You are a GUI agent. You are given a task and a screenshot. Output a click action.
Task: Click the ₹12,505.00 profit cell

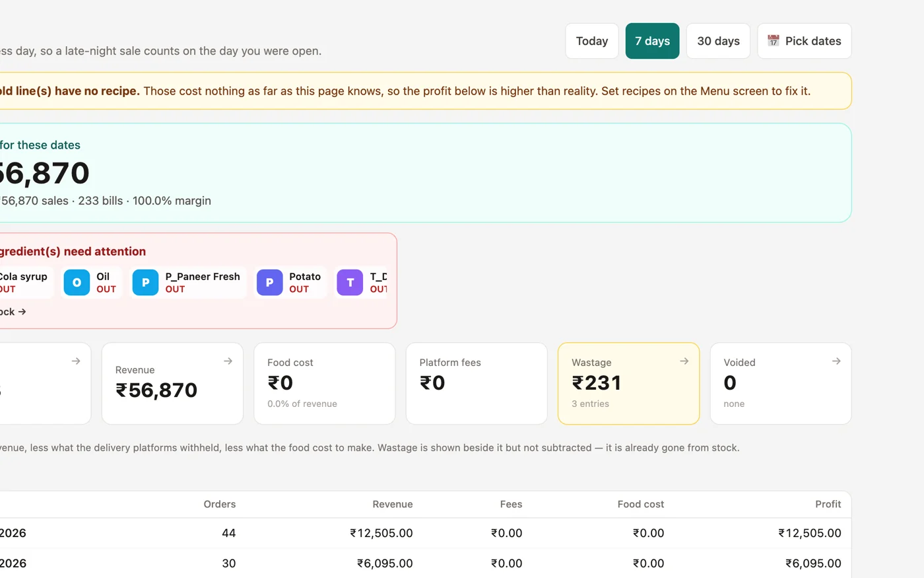[810, 533]
